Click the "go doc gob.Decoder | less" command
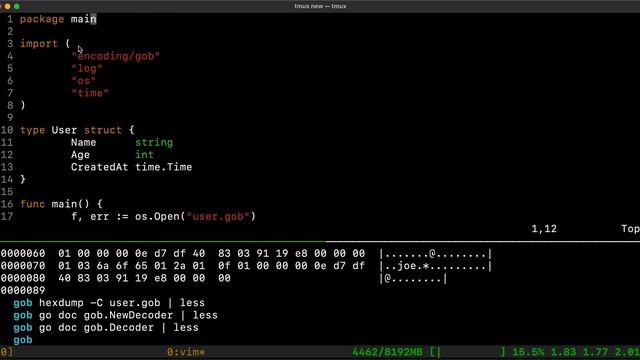The image size is (640, 360). (118, 327)
